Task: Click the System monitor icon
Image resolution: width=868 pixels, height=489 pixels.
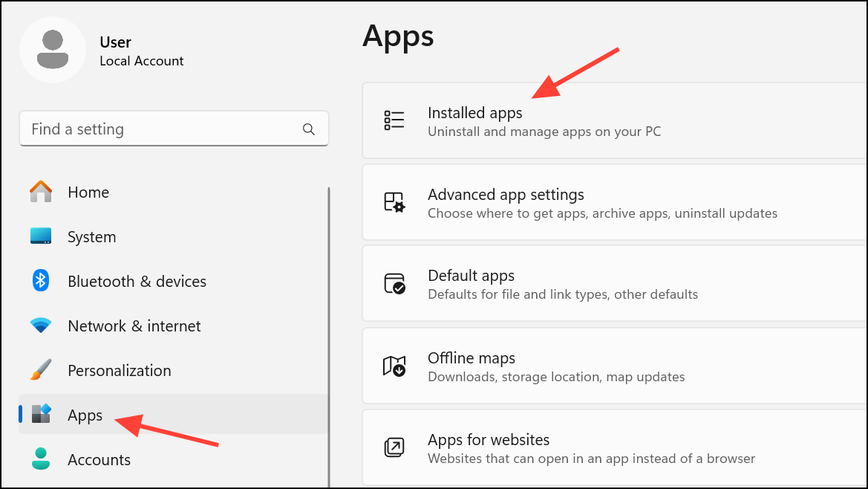Action: pyautogui.click(x=40, y=236)
